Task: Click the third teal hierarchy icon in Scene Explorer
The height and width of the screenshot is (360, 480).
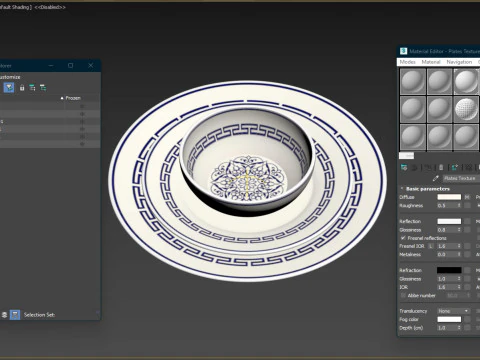Action: tap(32, 88)
